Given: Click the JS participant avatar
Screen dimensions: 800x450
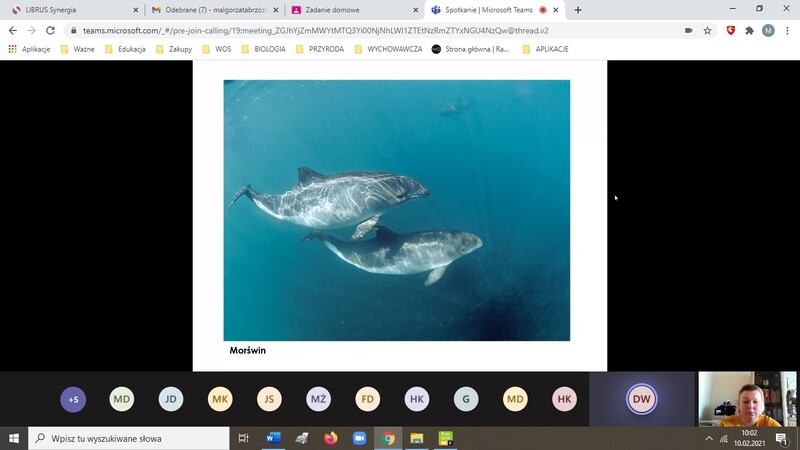Looking at the screenshot, I should click(269, 400).
